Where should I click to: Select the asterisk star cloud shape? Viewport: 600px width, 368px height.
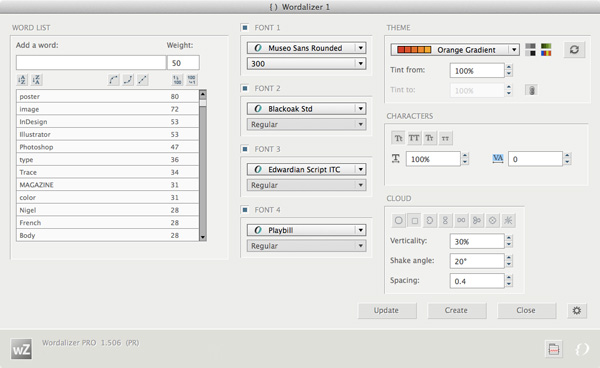[x=508, y=220]
